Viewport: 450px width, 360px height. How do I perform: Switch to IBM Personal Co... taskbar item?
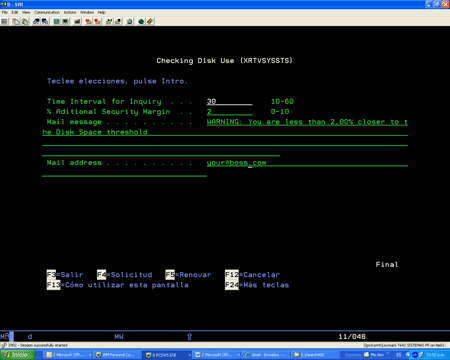[x=117, y=355]
